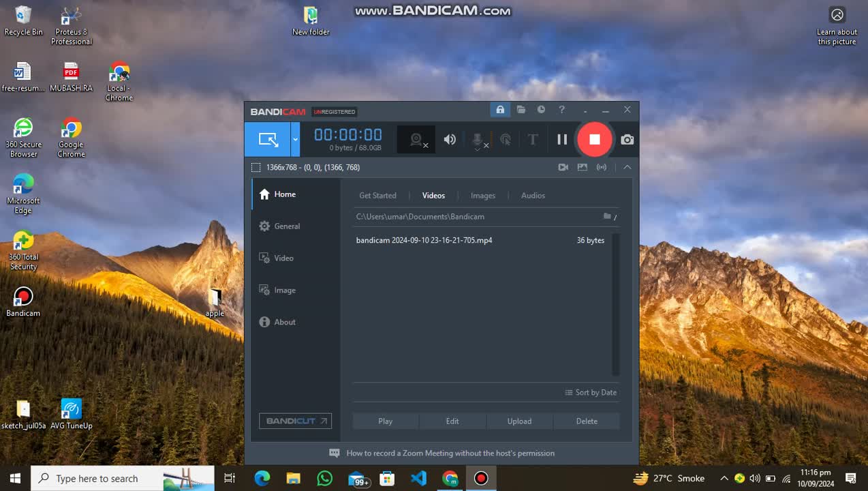This screenshot has width=868, height=491.
Task: Click Learn about this picture icon
Action: tap(837, 26)
